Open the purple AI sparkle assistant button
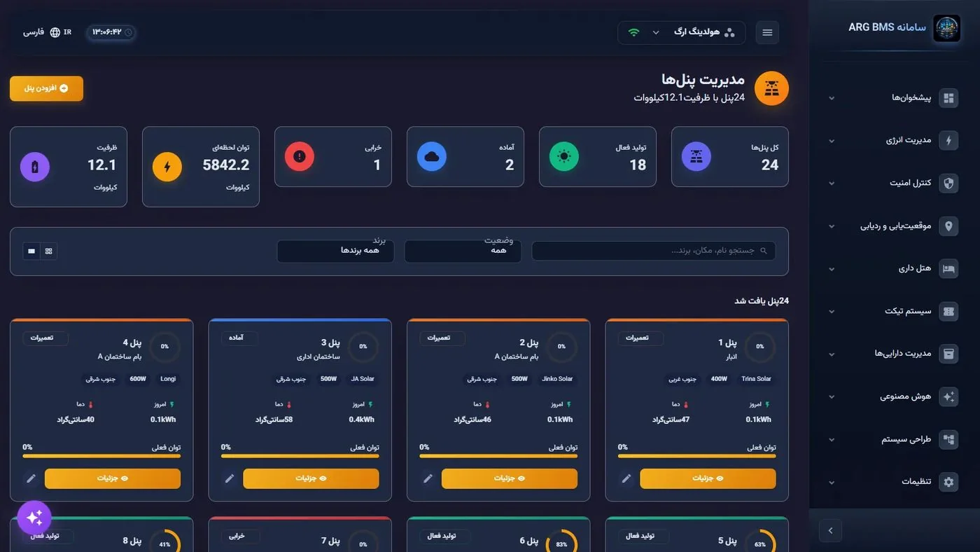Screen dimensions: 980x552 [34, 518]
